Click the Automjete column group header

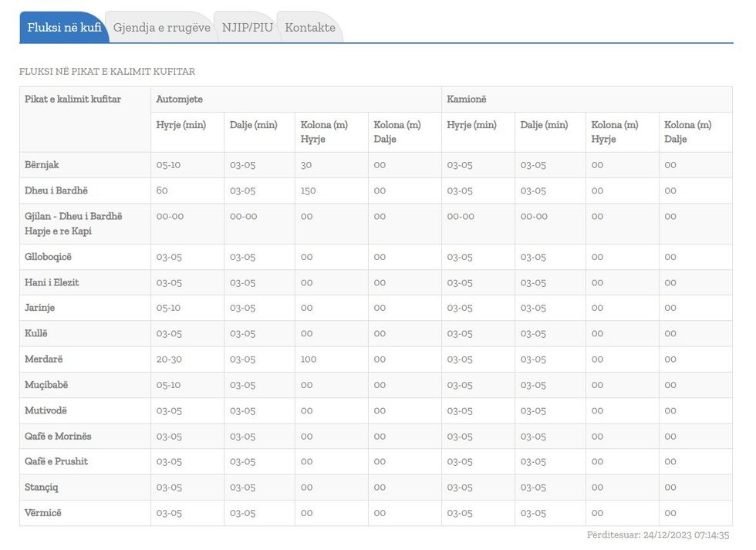[x=180, y=100]
